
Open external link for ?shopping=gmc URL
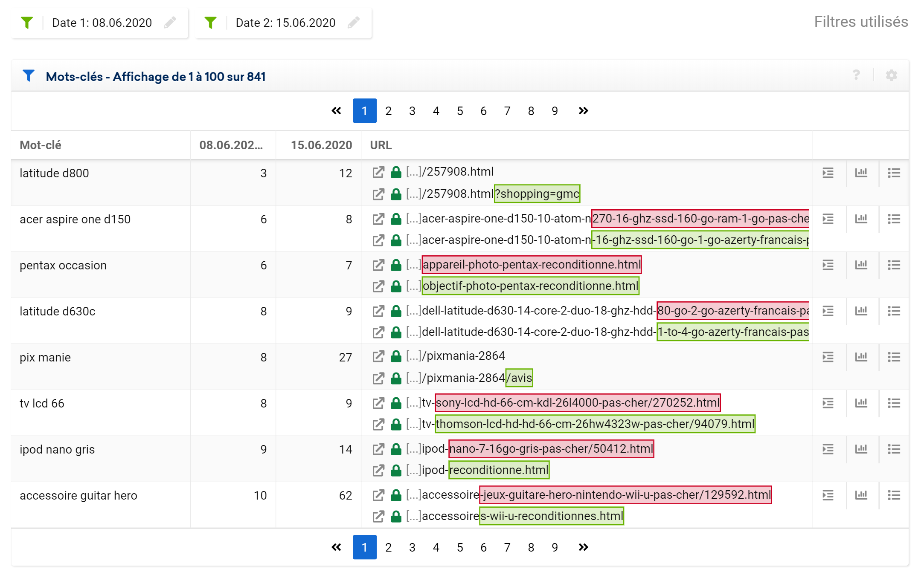tap(378, 194)
